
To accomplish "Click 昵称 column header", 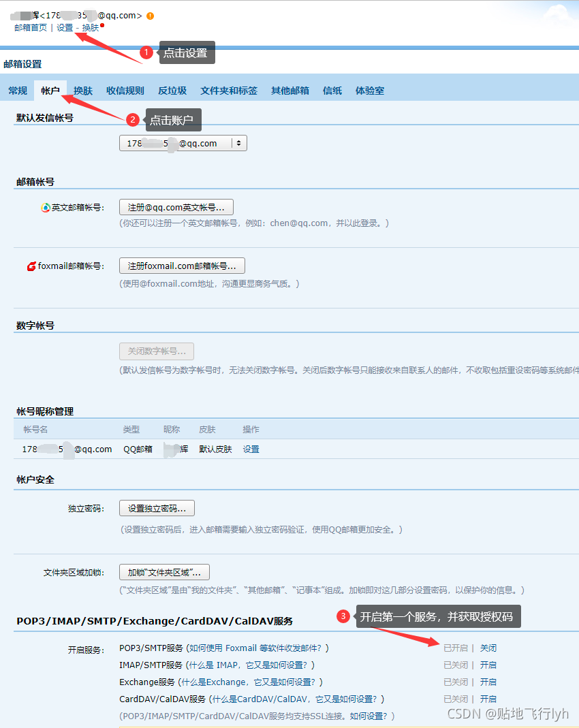I will [x=172, y=430].
